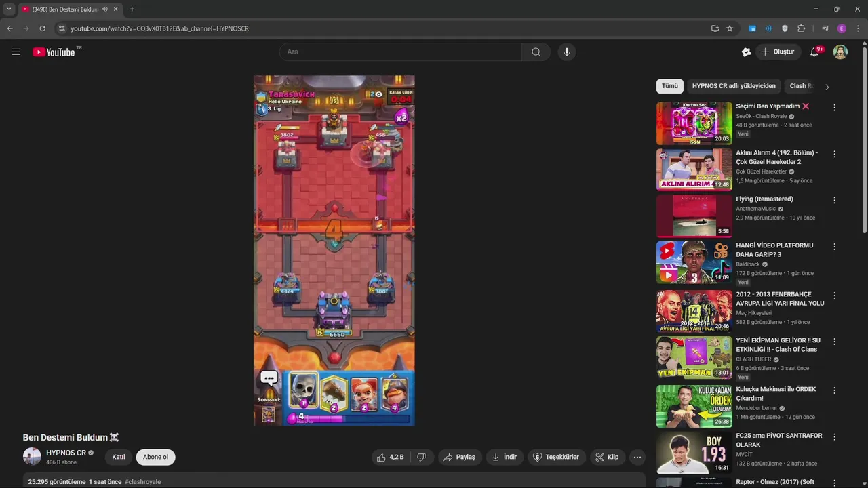Click Mendebur Lemur channel name
The image size is (868, 488).
tap(757, 409)
